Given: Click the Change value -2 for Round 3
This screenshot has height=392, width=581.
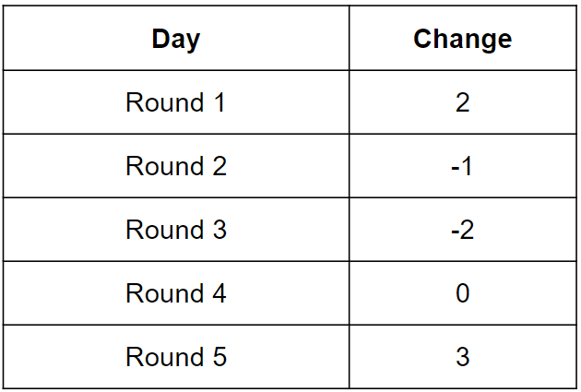Looking at the screenshot, I should click(x=462, y=230).
